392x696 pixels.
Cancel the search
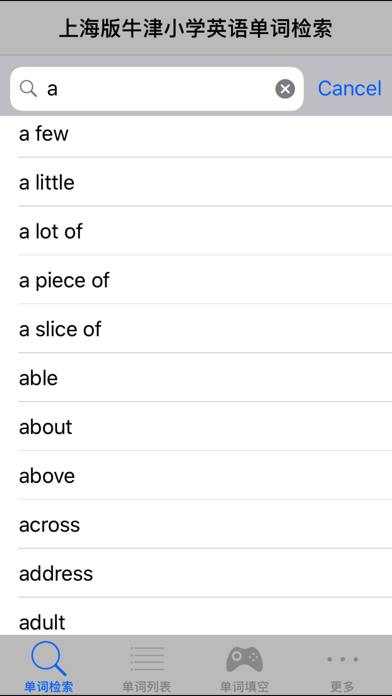[349, 88]
